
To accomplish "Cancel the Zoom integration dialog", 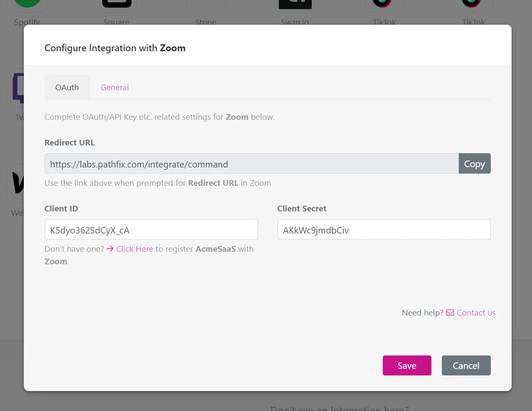I will [466, 365].
